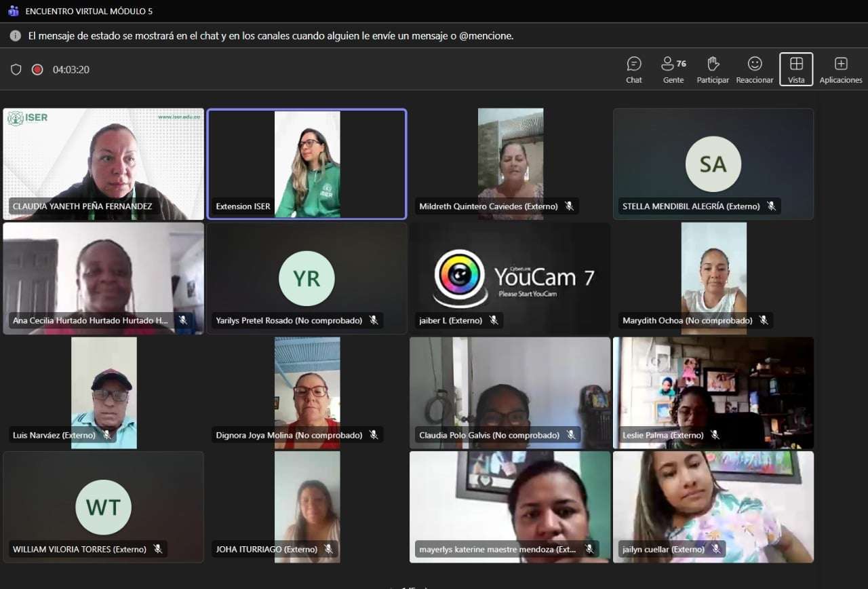
Task: Click the info icon in status banner
Action: (x=15, y=36)
